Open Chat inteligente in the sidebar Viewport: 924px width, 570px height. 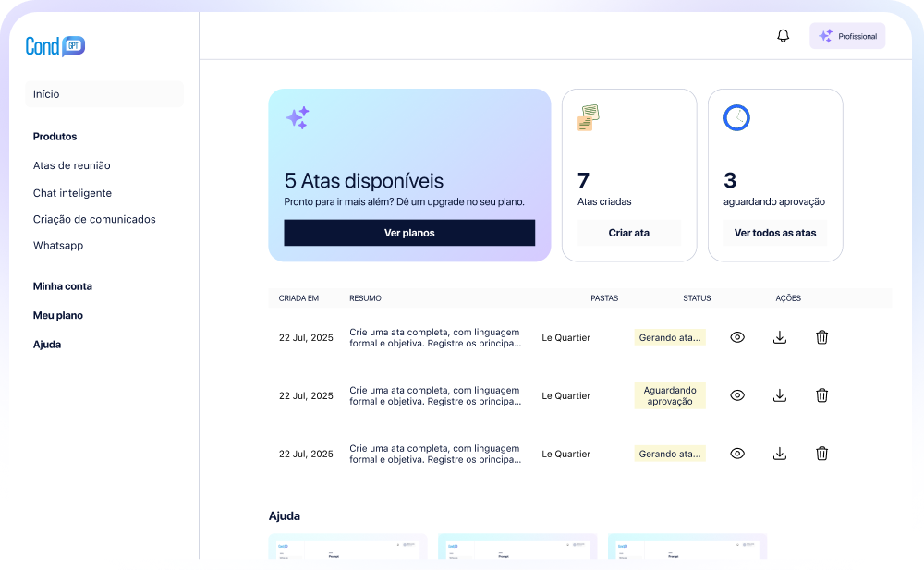[72, 193]
